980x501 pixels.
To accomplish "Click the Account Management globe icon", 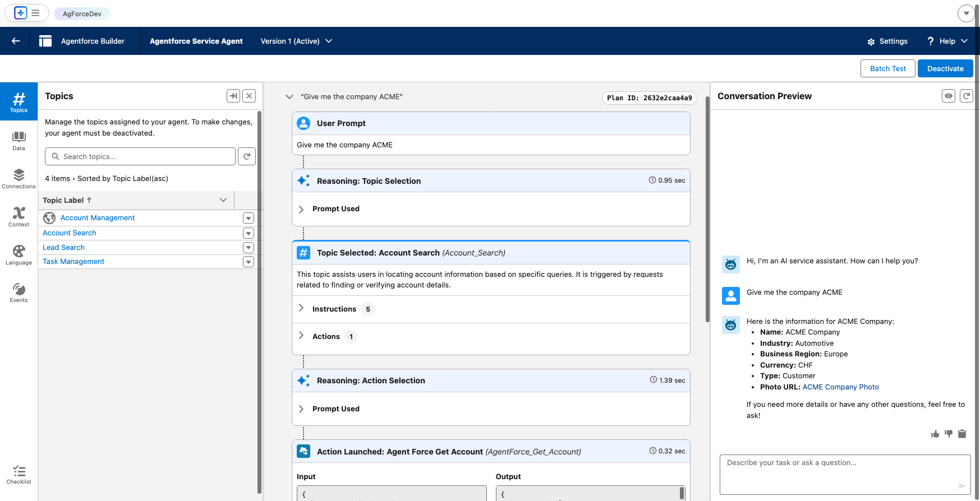I will pyautogui.click(x=49, y=218).
